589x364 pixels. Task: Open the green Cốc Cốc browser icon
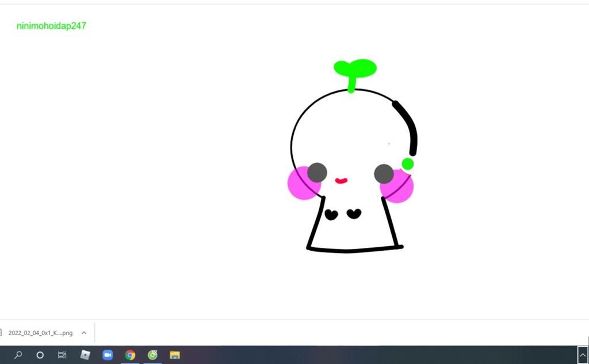coord(152,355)
